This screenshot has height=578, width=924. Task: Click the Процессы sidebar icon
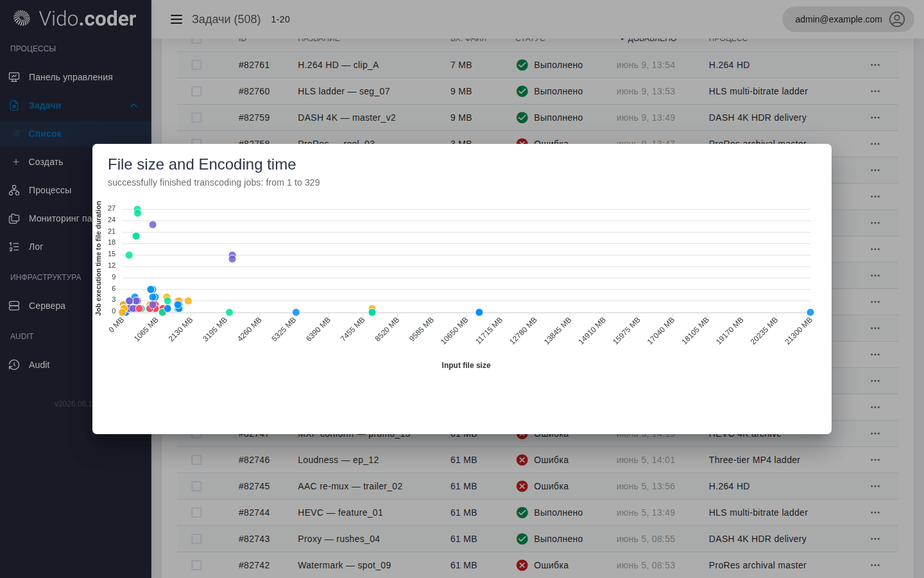coord(14,190)
